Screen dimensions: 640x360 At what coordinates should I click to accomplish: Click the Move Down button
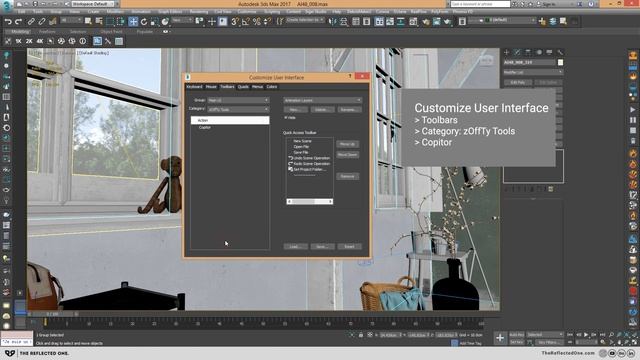tap(347, 155)
